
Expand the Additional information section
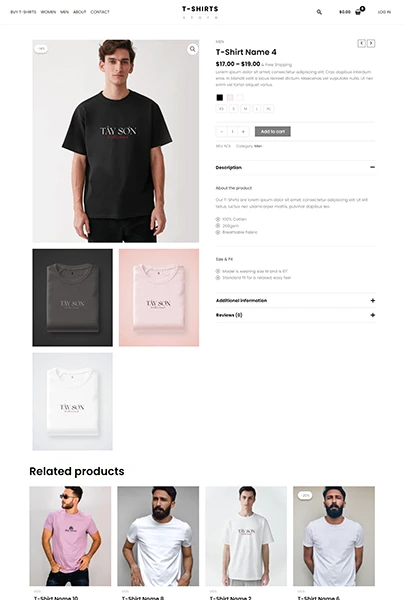tap(295, 301)
